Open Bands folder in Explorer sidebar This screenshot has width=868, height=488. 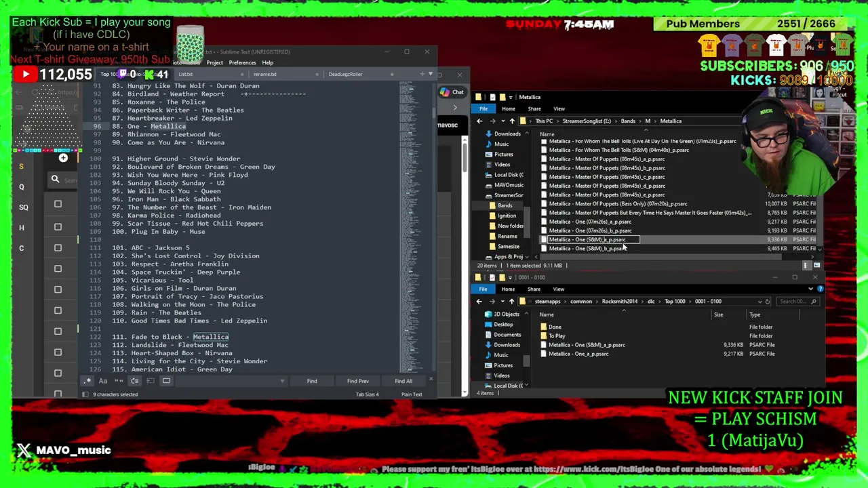tap(505, 205)
